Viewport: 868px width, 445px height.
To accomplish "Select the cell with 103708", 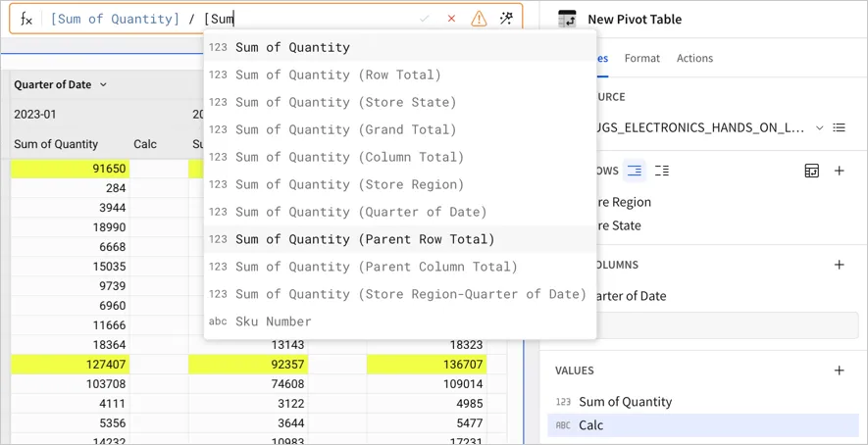I will point(71,383).
